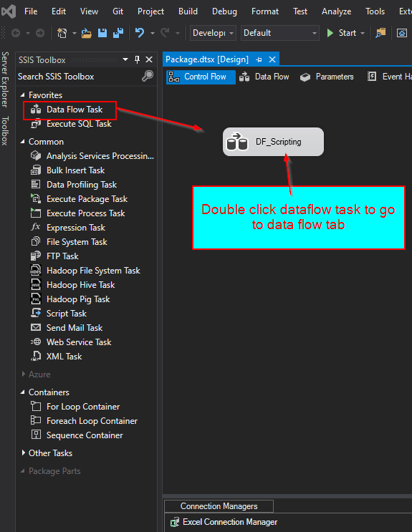Select the DF_Scripting task on canvas
This screenshot has width=412, height=532.
pyautogui.click(x=273, y=142)
